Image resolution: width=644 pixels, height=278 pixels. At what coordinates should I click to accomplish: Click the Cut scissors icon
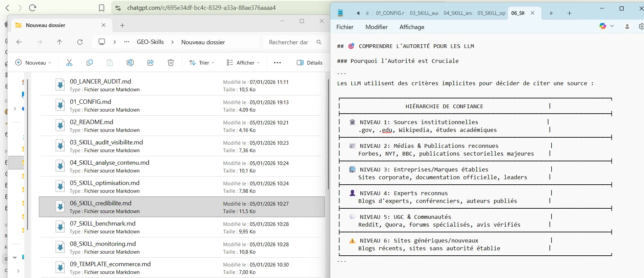click(x=69, y=63)
